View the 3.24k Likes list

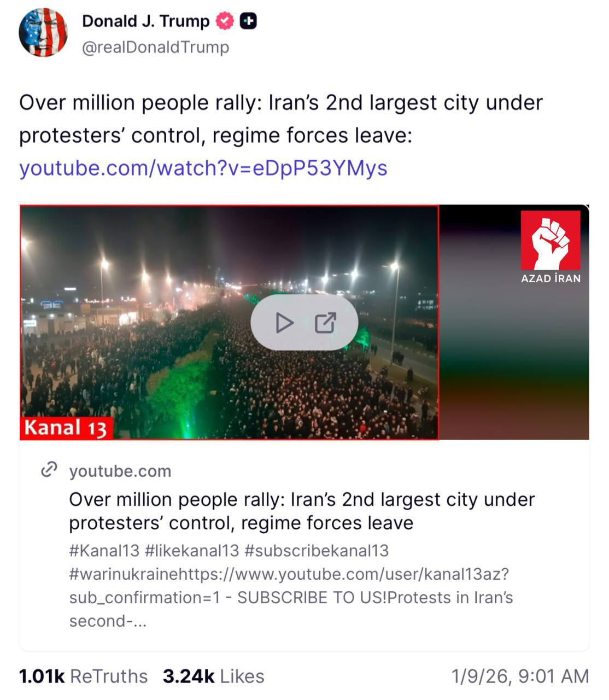point(213,676)
